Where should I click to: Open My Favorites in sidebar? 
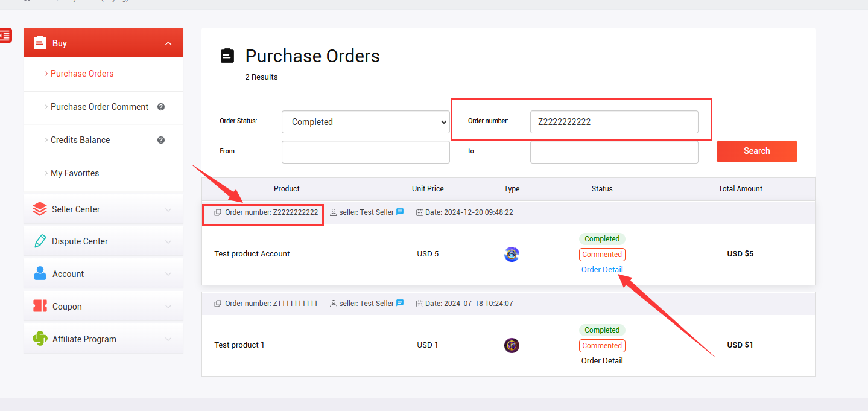click(x=75, y=173)
